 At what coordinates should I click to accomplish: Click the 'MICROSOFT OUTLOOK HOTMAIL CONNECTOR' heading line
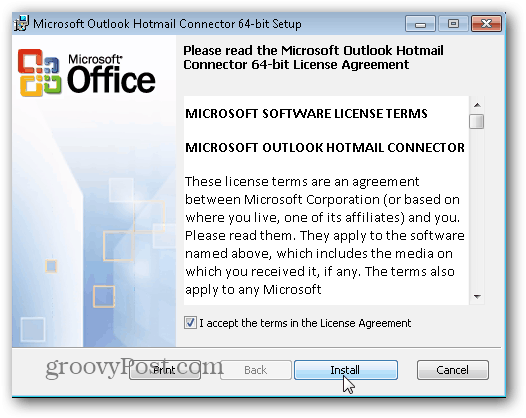pyautogui.click(x=325, y=147)
